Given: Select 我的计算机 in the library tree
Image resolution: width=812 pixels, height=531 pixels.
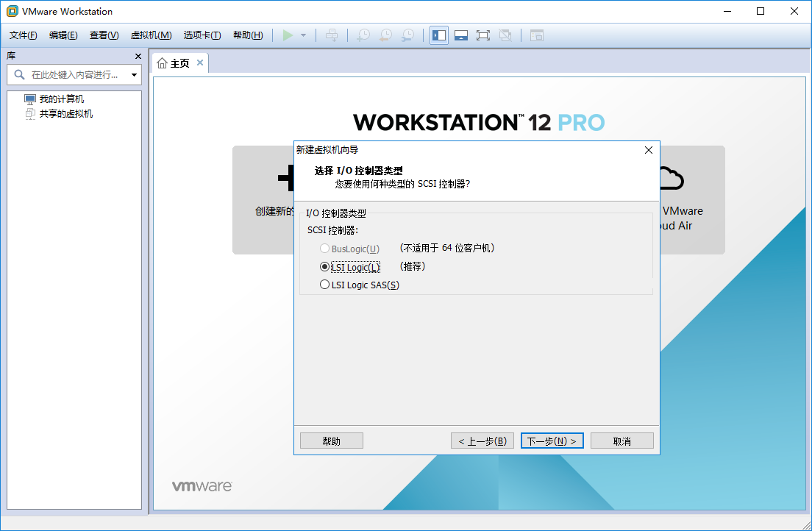Looking at the screenshot, I should [62, 99].
